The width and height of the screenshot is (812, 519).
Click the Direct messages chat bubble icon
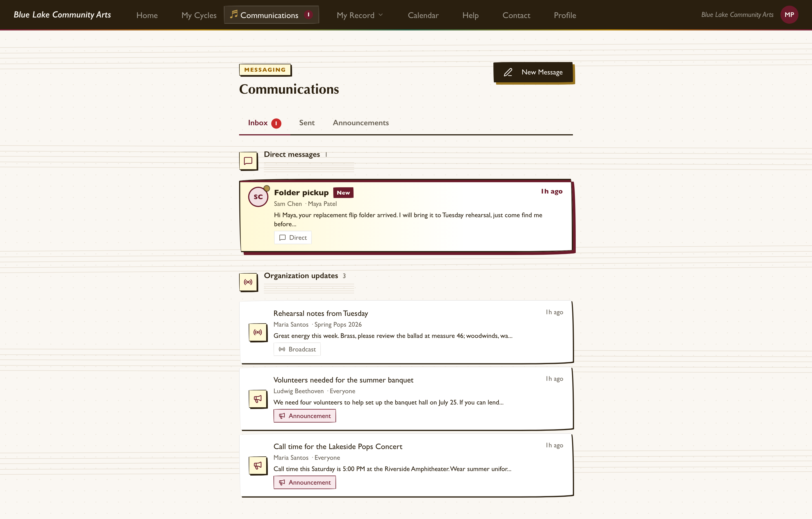click(248, 161)
